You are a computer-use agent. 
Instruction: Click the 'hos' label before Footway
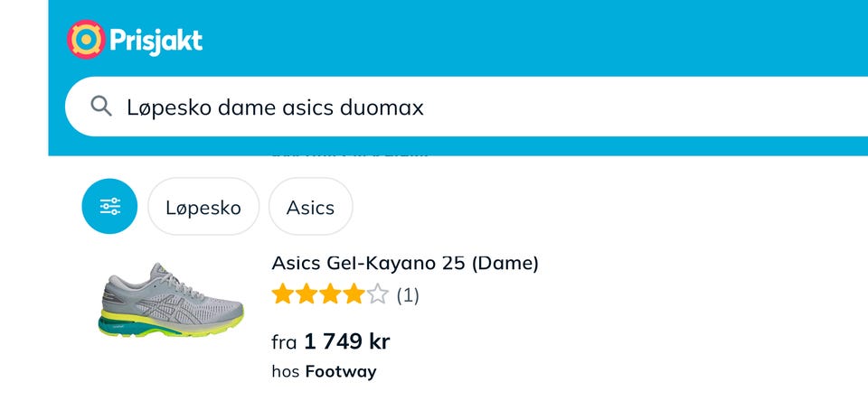click(x=285, y=371)
